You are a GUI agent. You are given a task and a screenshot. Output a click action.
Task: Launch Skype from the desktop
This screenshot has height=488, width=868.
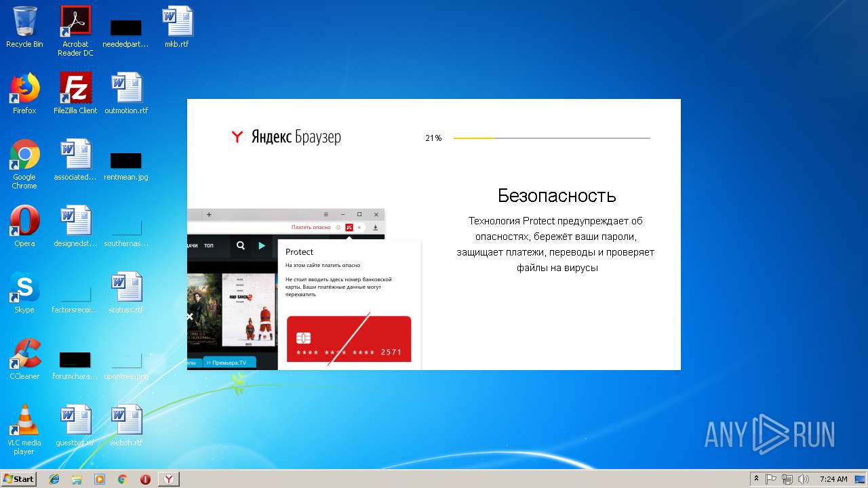pyautogui.click(x=24, y=293)
